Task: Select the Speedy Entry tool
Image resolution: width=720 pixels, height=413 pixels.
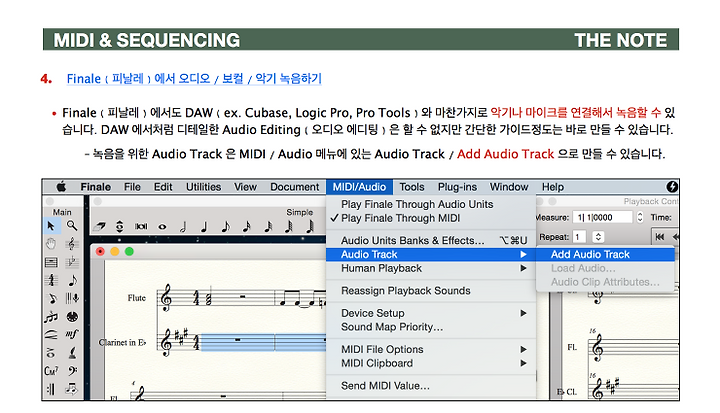Action: (52, 299)
